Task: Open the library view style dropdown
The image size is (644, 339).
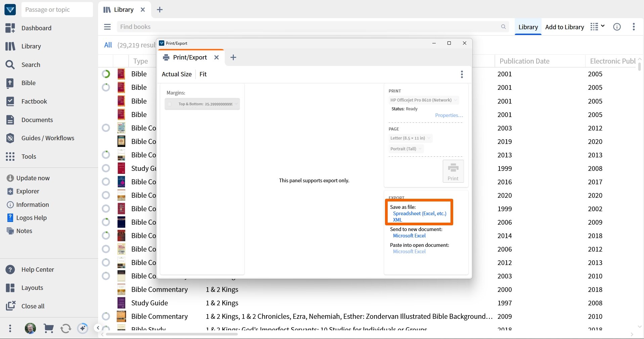Action: [x=598, y=27]
